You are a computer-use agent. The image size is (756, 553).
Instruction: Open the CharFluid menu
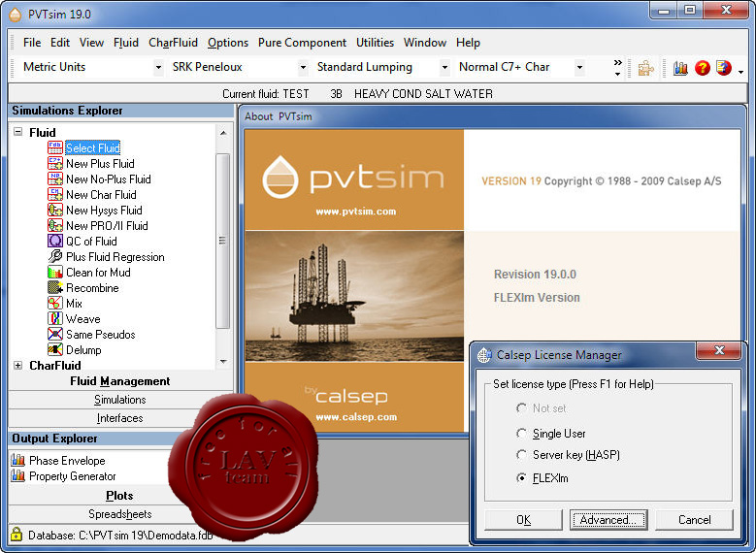click(x=173, y=43)
